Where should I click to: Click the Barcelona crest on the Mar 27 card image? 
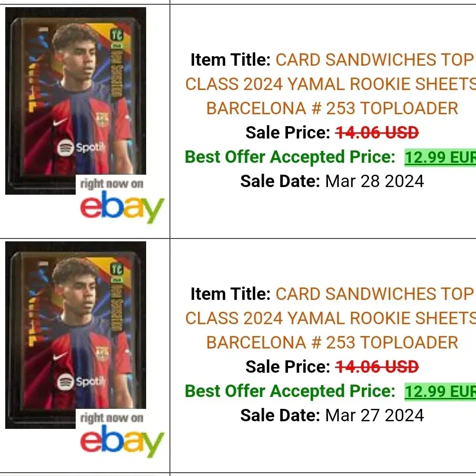102,353
